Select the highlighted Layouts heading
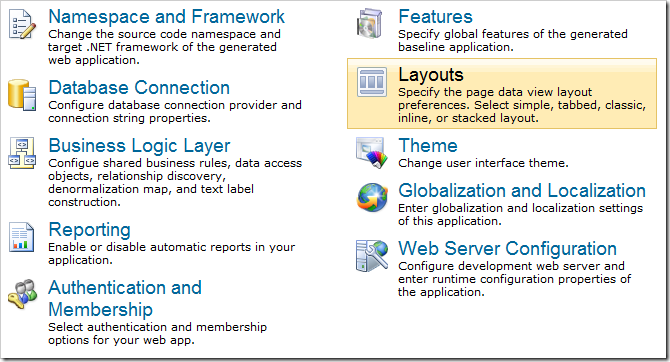The height and width of the screenshot is (362, 670). point(431,75)
